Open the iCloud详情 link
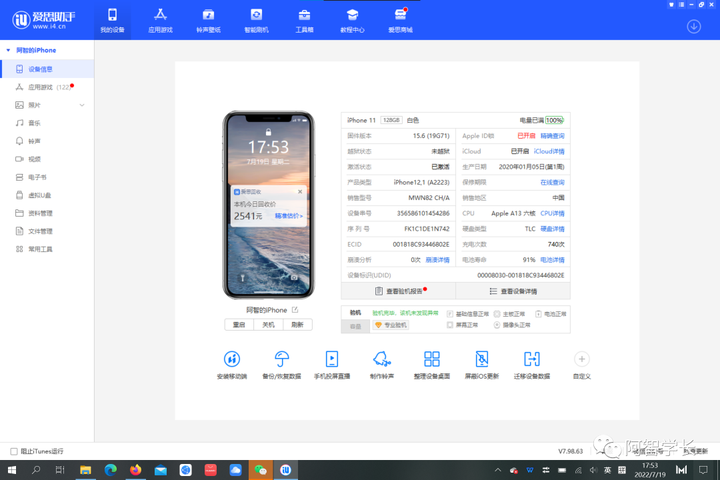 pos(549,151)
